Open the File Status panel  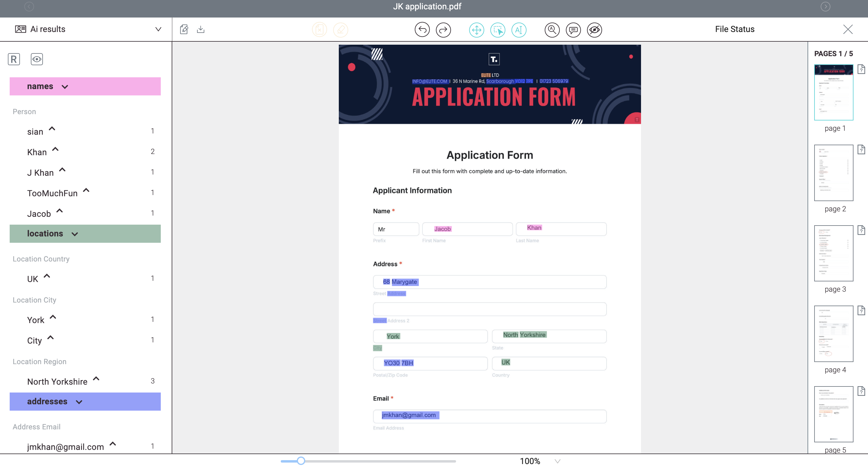734,29
